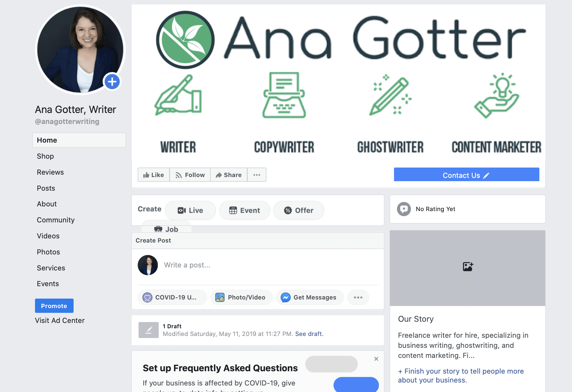This screenshot has width=572, height=392.
Task: Like the Ana Gotter page
Action: point(154,175)
